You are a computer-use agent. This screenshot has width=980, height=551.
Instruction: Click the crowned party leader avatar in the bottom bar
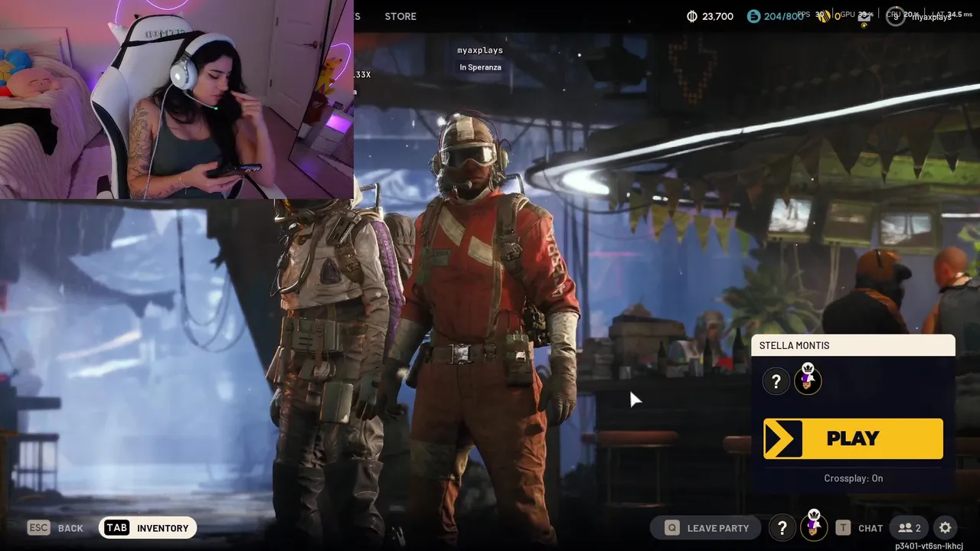813,526
